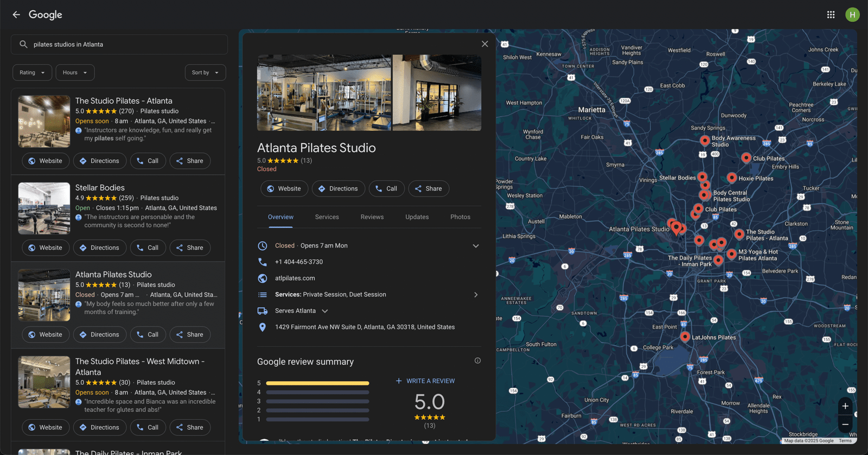Viewport: 868px width, 455px height.
Task: Zoom in on the map
Action: [x=845, y=406]
